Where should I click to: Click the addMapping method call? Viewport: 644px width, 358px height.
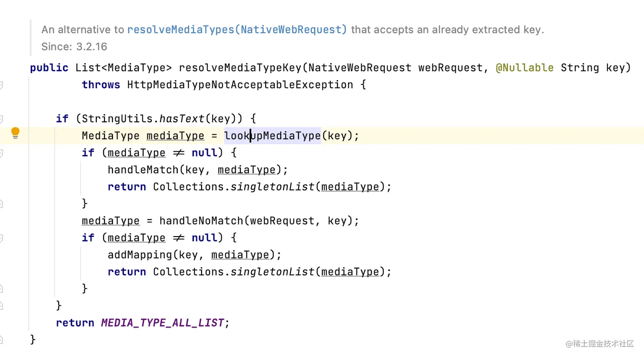tap(140, 255)
